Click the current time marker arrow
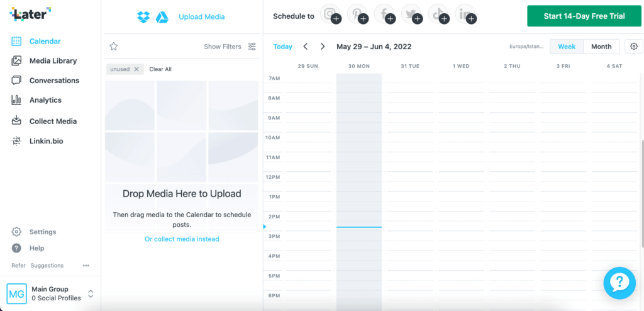The height and width of the screenshot is (311, 644). (x=265, y=227)
